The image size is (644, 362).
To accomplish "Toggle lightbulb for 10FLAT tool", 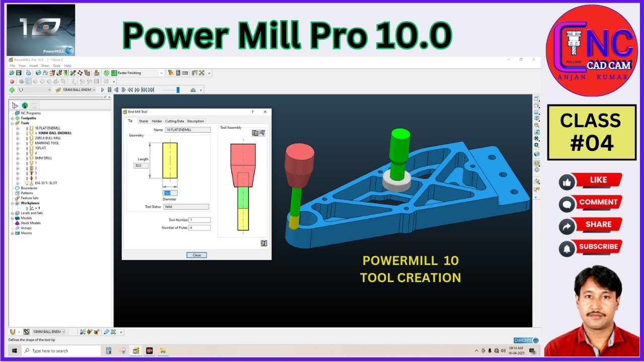I will tap(27, 148).
